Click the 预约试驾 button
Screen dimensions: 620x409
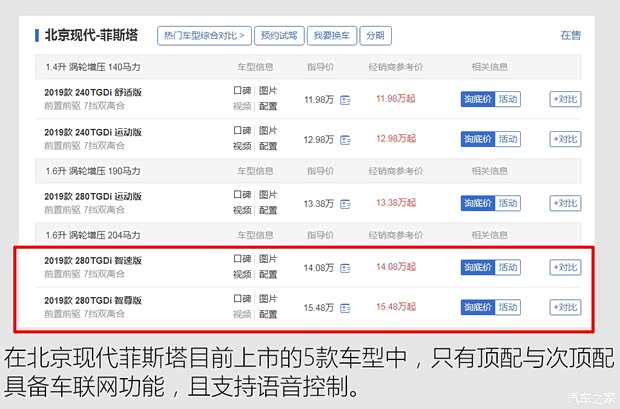[x=277, y=36]
